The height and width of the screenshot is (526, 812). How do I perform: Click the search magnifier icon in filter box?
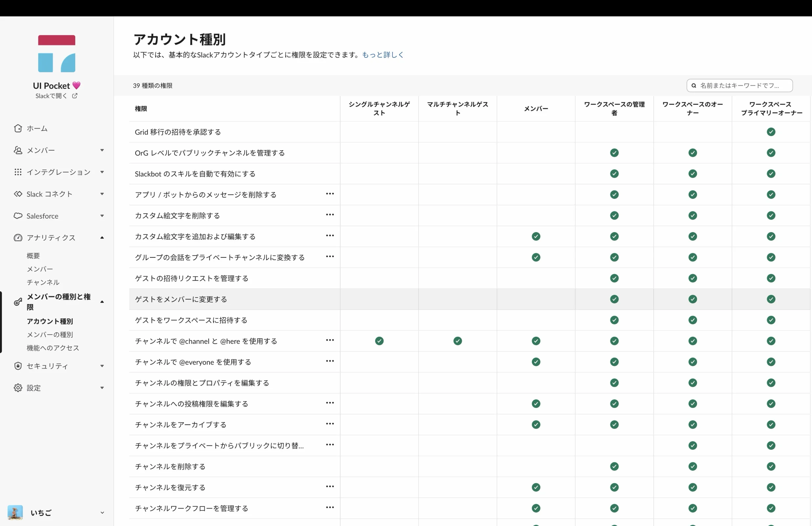click(694, 86)
